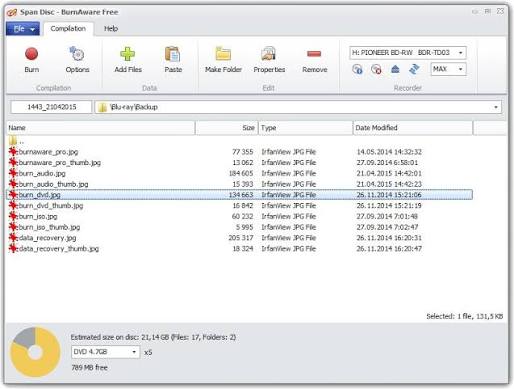Select file burn_iso.jpg
The width and height of the screenshot is (514, 389).
click(x=38, y=216)
